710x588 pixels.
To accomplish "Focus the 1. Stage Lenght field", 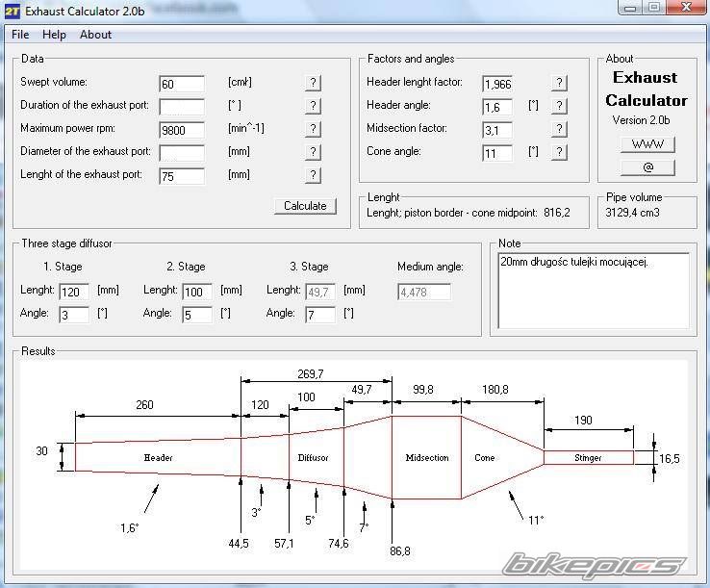I will click(x=74, y=293).
